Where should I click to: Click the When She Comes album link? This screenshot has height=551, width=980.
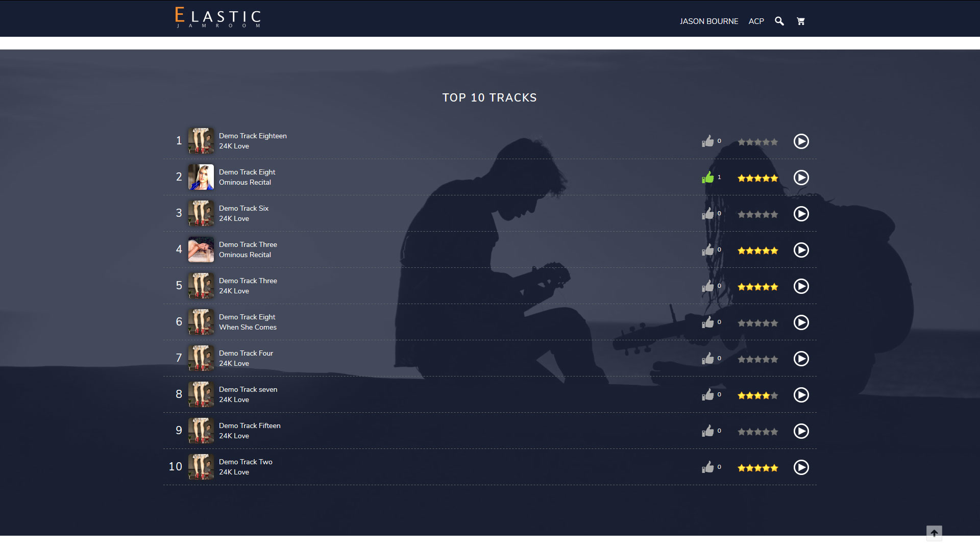(248, 327)
